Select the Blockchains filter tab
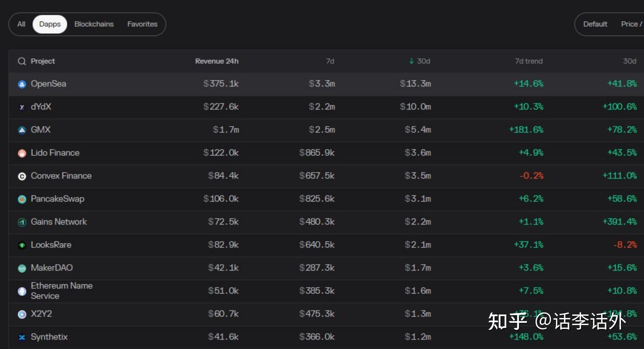 point(94,24)
